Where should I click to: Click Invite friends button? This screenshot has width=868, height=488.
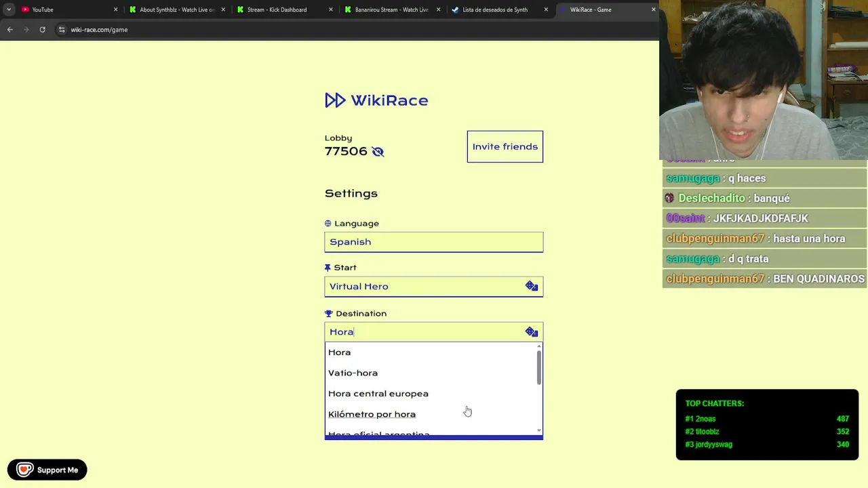(505, 146)
